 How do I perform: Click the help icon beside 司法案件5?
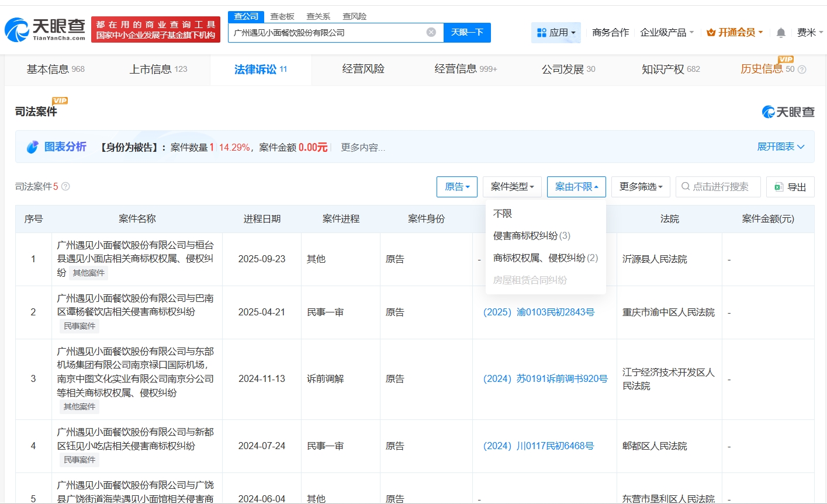point(65,186)
